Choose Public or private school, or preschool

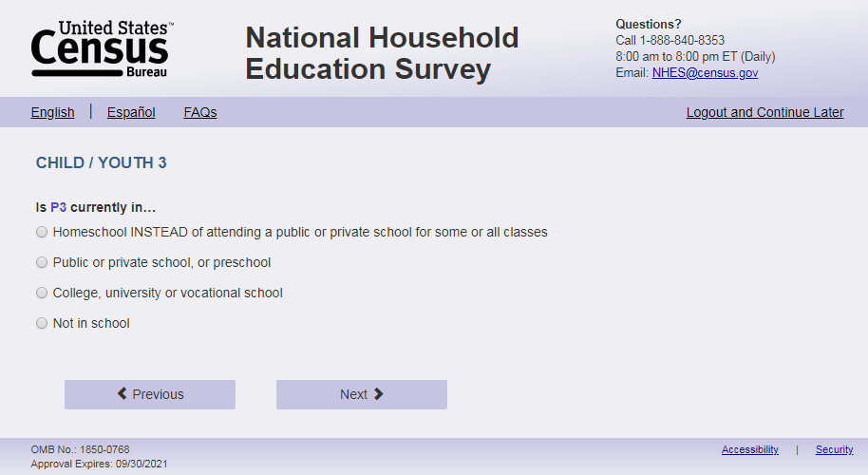[42, 262]
